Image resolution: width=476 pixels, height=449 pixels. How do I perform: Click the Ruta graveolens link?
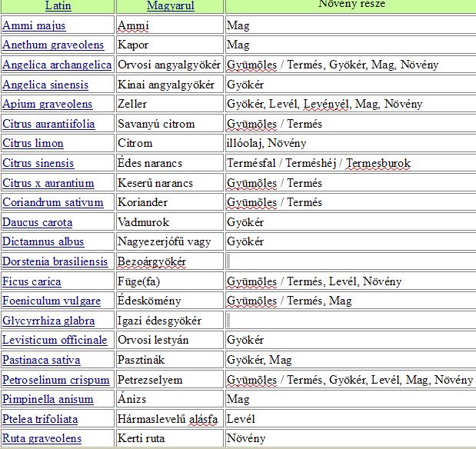point(42,438)
